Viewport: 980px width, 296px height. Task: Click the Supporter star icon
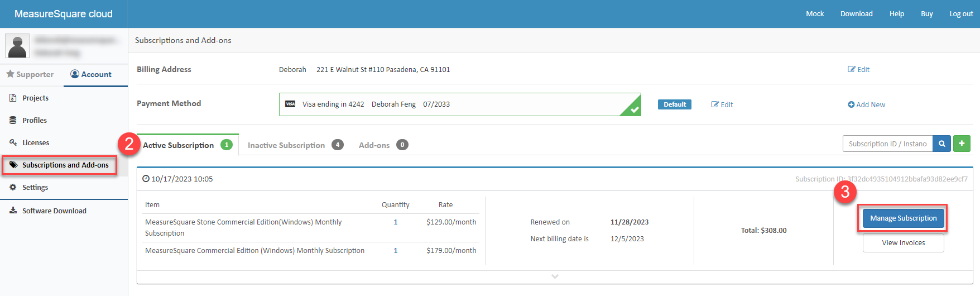[10, 74]
